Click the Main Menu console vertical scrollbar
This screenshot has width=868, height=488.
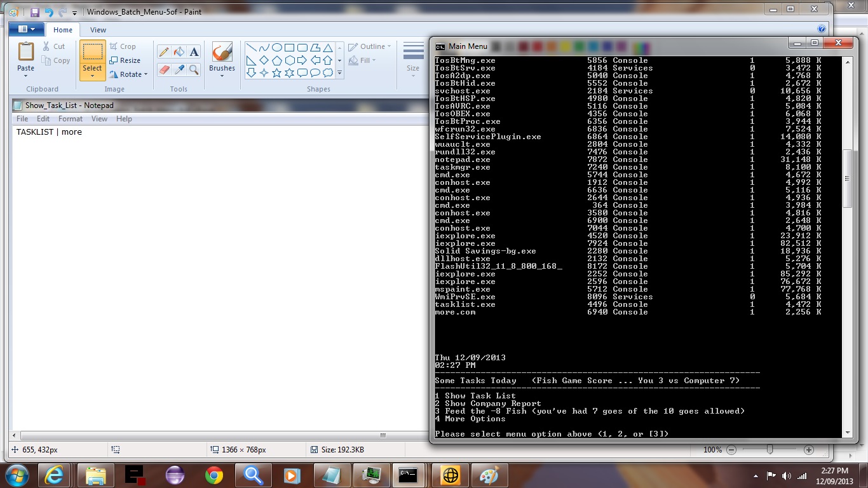pos(847,179)
